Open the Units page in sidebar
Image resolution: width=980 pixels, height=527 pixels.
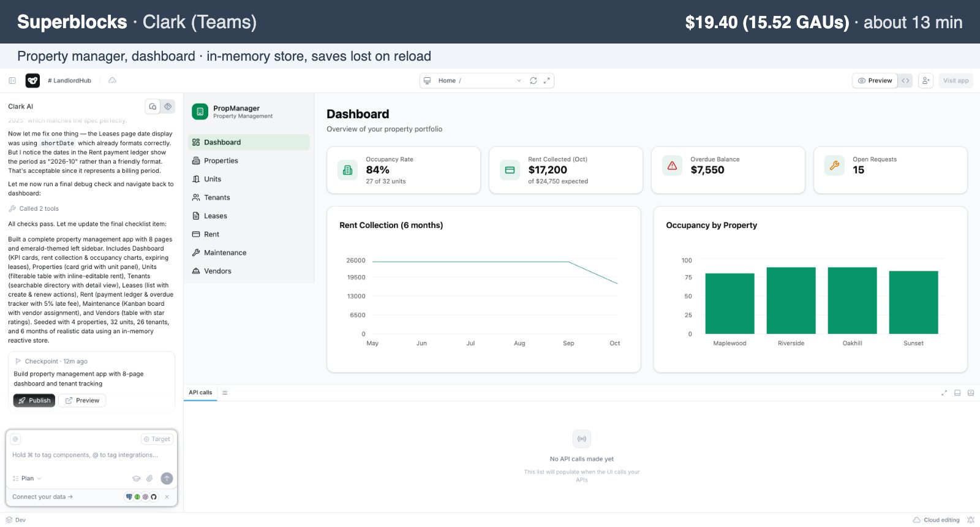[x=249, y=179]
